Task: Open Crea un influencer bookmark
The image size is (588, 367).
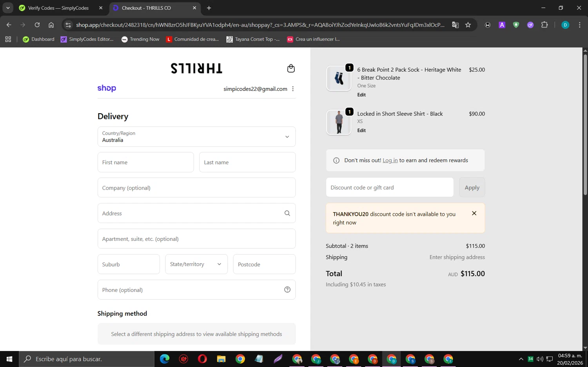Action: pyautogui.click(x=313, y=39)
